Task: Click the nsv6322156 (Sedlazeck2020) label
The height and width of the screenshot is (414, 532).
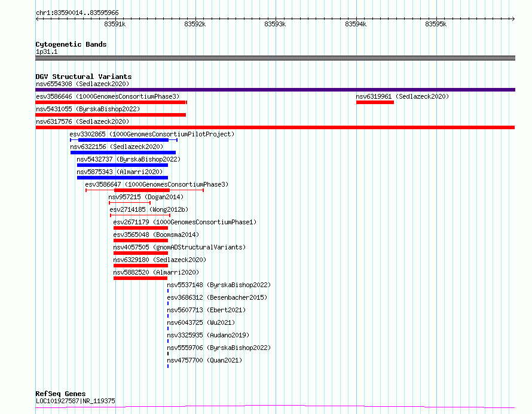Action: pyautogui.click(x=117, y=147)
